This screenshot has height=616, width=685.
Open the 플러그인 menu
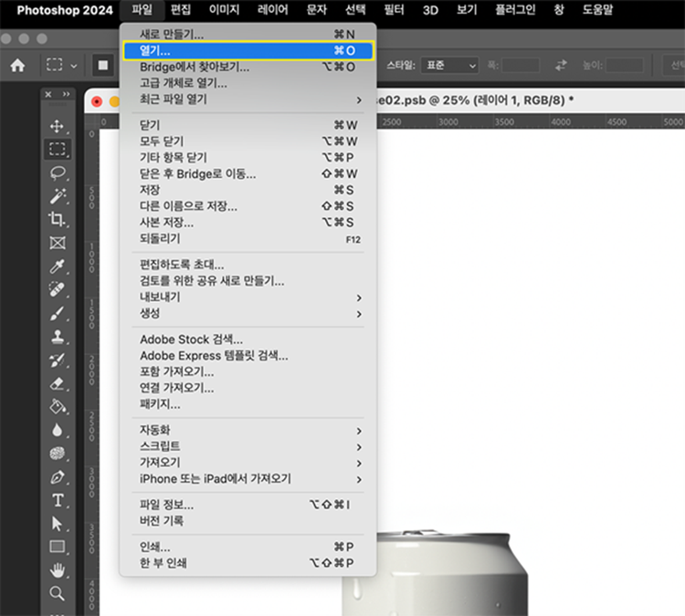(x=515, y=10)
